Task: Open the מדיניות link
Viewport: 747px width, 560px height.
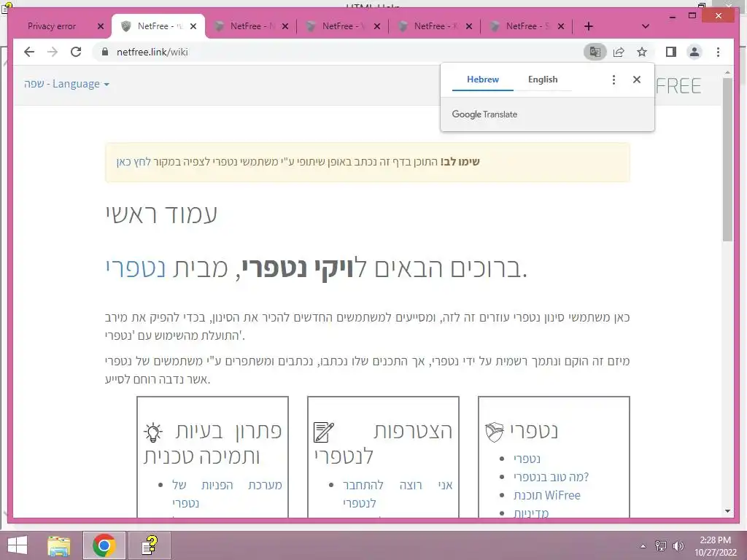Action: pos(531,513)
